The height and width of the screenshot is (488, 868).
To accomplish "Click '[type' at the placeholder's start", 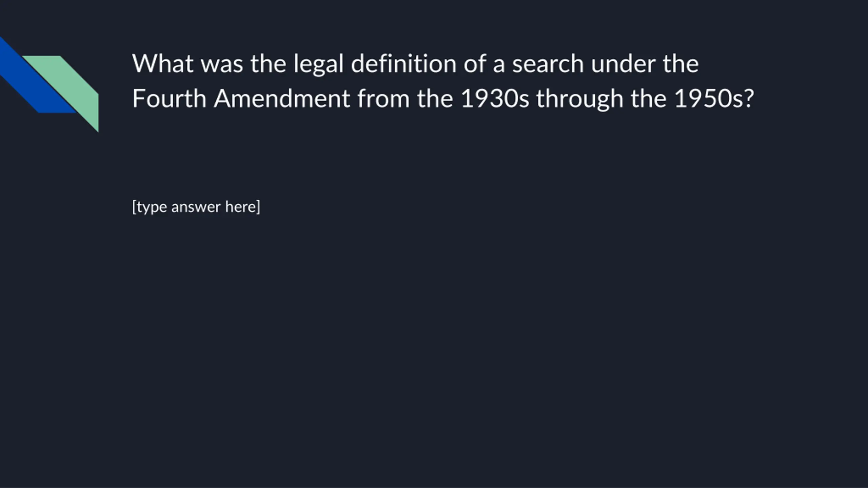I will pos(149,207).
